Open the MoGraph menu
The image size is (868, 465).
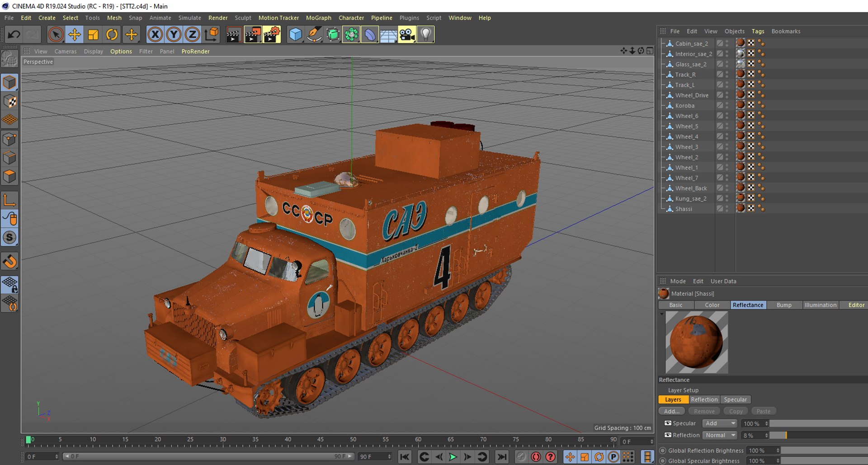pyautogui.click(x=318, y=18)
